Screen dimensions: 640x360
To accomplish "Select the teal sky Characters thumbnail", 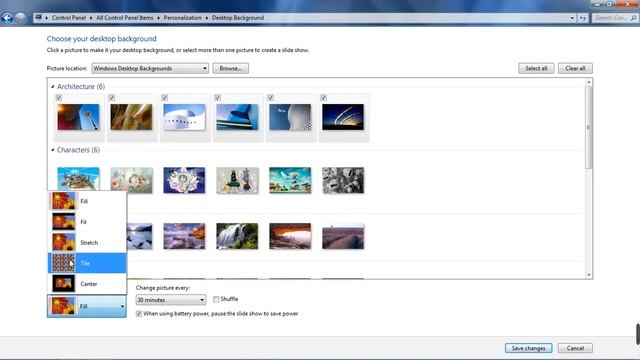I will click(290, 180).
